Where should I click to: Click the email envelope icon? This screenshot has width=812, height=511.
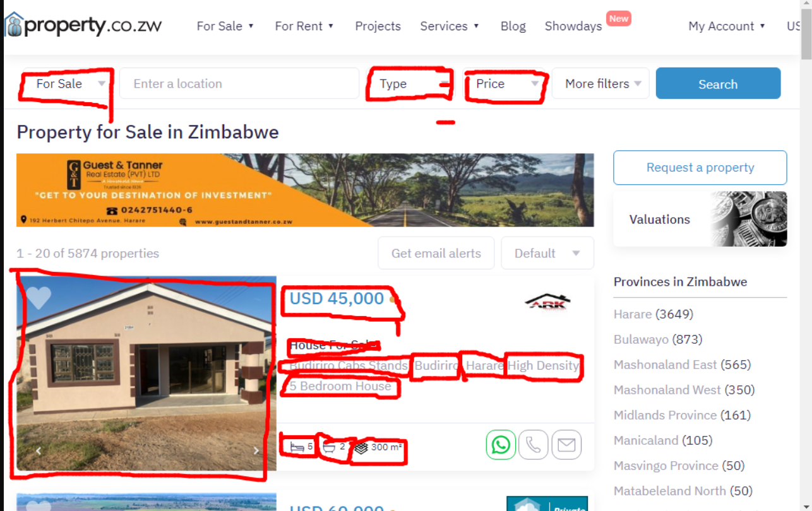[x=566, y=445]
